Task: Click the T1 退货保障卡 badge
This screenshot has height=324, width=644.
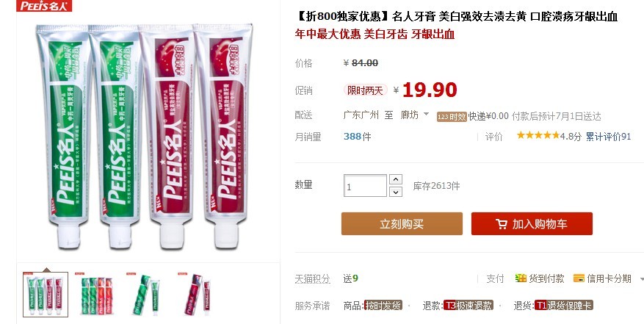Action: [x=563, y=306]
